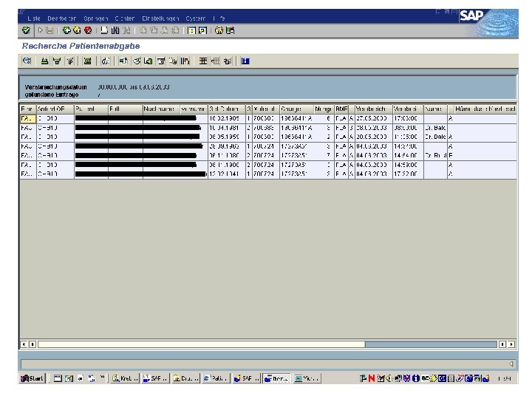This screenshot has height=399, width=532.
Task: Click the Anford.OE column header
Action: pyautogui.click(x=55, y=109)
